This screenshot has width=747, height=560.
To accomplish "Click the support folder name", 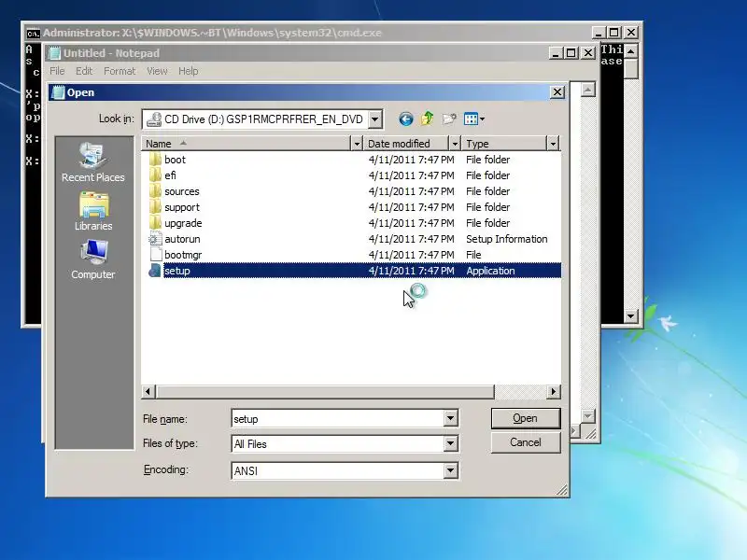I will pos(182,207).
